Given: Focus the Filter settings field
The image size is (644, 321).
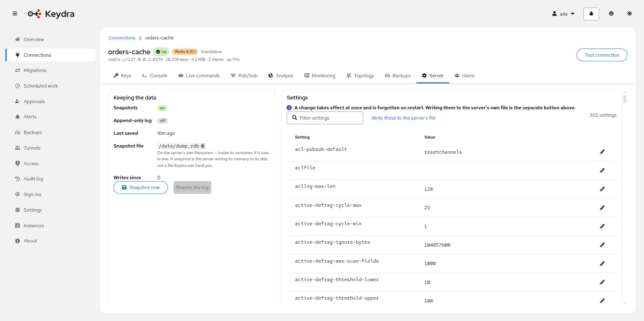Looking at the screenshot, I should pos(325,118).
